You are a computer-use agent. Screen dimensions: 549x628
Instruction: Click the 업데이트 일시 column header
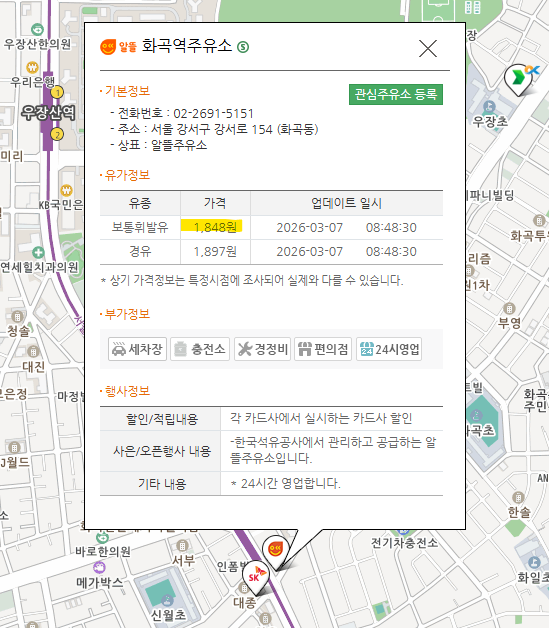click(x=346, y=203)
